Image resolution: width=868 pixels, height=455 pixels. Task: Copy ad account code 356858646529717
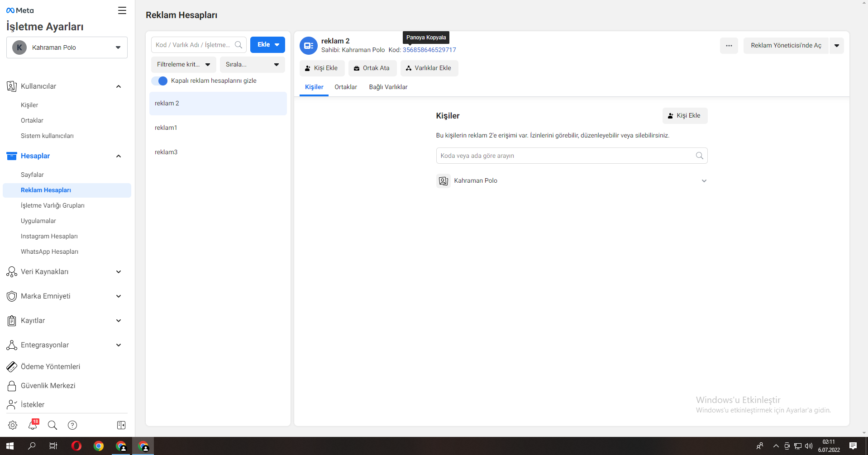tap(429, 50)
